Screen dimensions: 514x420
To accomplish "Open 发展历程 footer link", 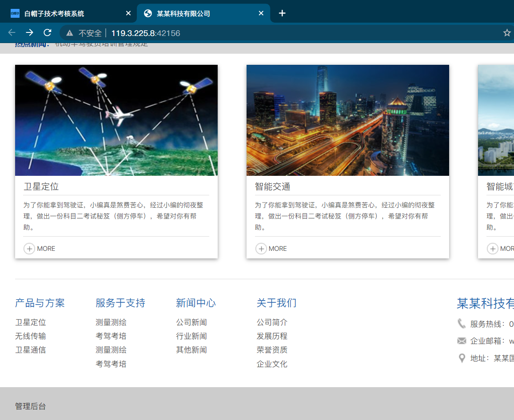I will [272, 336].
